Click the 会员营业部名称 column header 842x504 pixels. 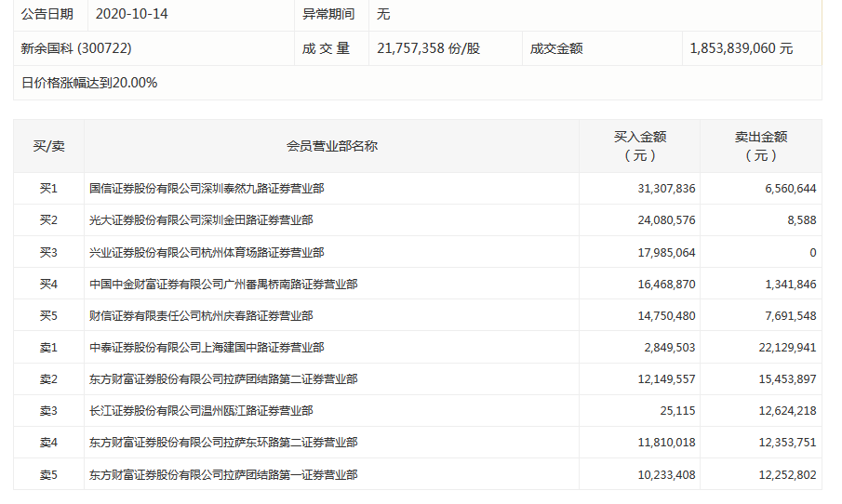pos(331,146)
